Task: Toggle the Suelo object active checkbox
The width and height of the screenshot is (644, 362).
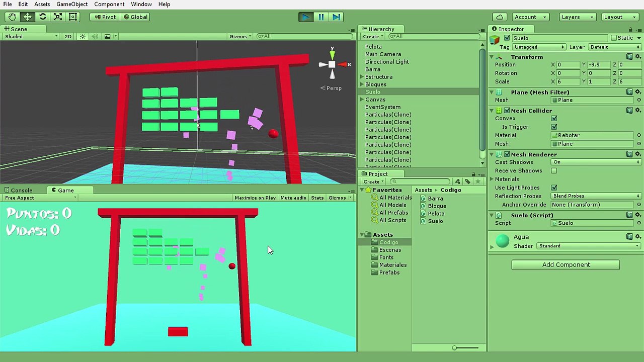Action: click(507, 38)
